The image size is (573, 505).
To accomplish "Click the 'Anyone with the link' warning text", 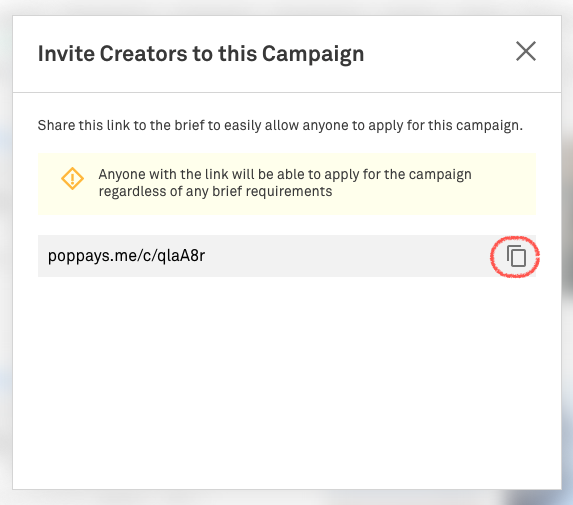I will pyautogui.click(x=285, y=174).
